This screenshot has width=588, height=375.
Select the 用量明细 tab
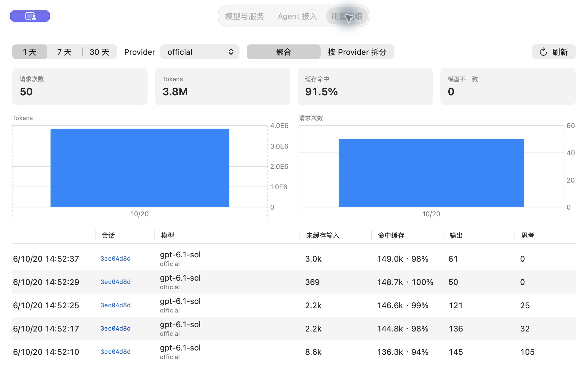(x=347, y=16)
